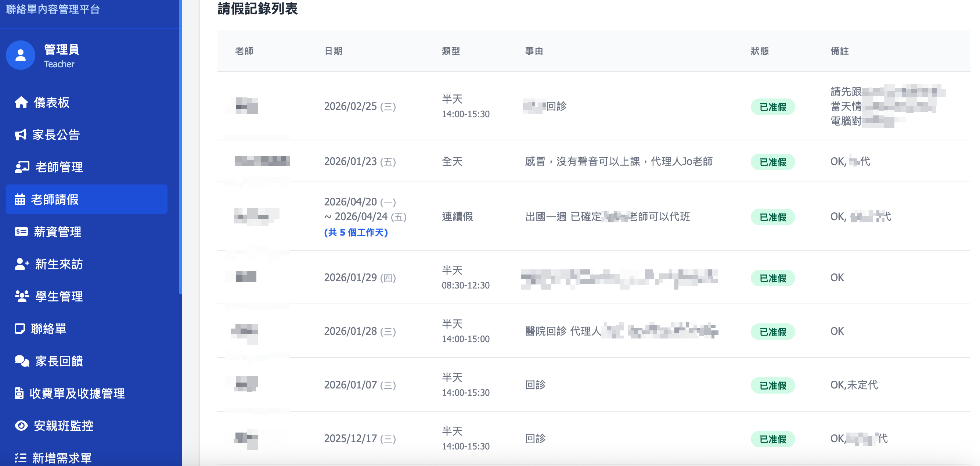Click the 安親班監控 eye icon
The image size is (980, 466).
[x=21, y=426]
